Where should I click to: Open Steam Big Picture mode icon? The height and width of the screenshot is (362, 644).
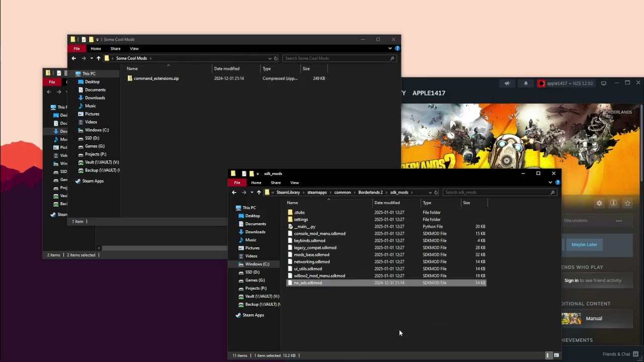point(604,83)
